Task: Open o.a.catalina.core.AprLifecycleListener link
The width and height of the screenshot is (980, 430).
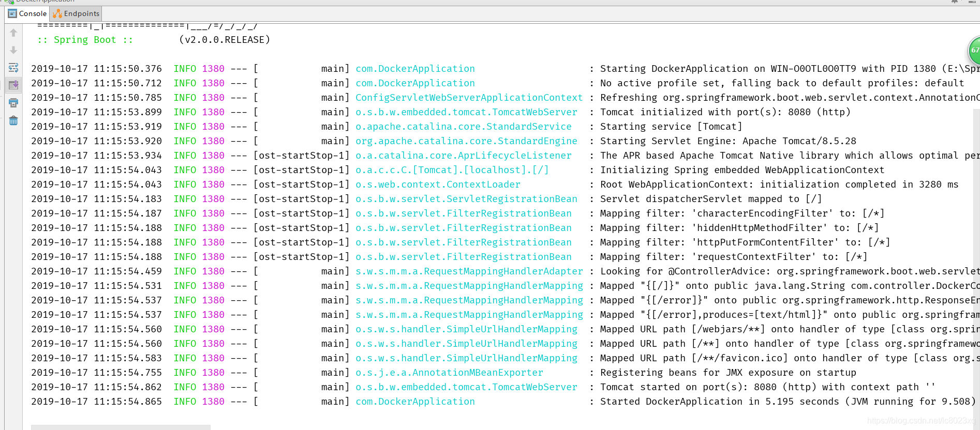Action: click(x=464, y=156)
